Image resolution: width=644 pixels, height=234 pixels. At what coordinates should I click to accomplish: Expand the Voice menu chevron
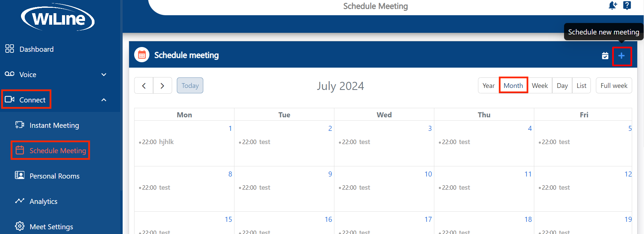tap(104, 74)
